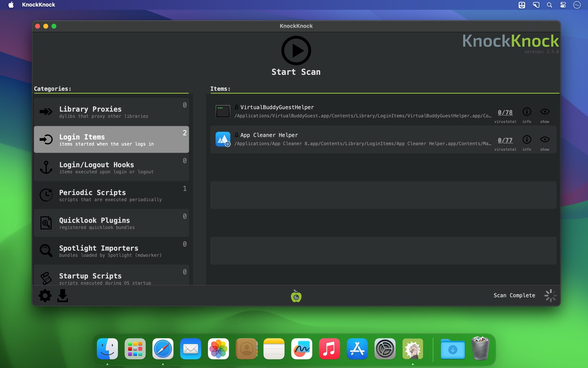Screen dimensions: 588x368
Task: Open VirusTotal 0/77 result for App Cleaner Helper
Action: click(505, 140)
